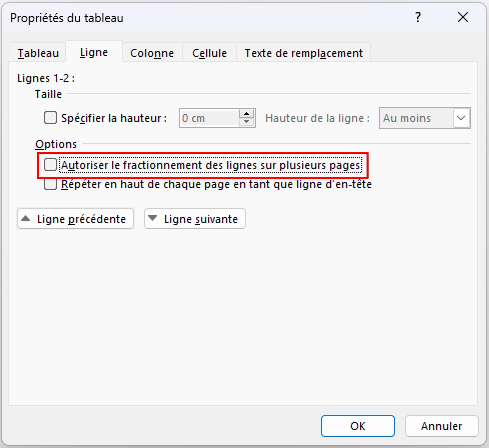Screen dimensions: 489x448
Task: Enable the Spécifier la hauteur checkbox
Action: coord(50,118)
